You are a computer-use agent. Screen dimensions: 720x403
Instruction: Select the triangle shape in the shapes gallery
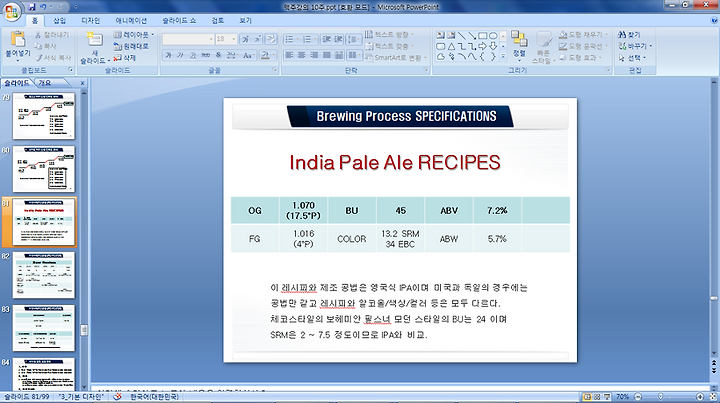(x=451, y=46)
